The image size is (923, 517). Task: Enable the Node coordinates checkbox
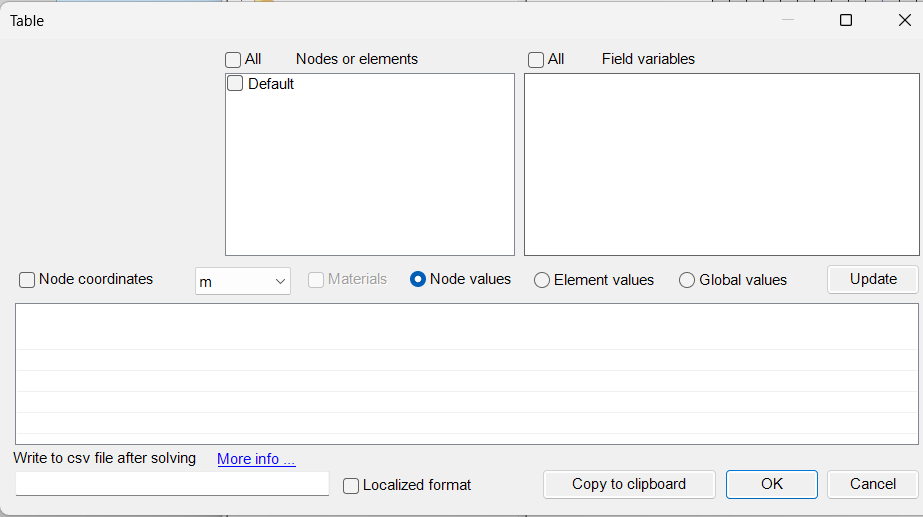[x=27, y=280]
